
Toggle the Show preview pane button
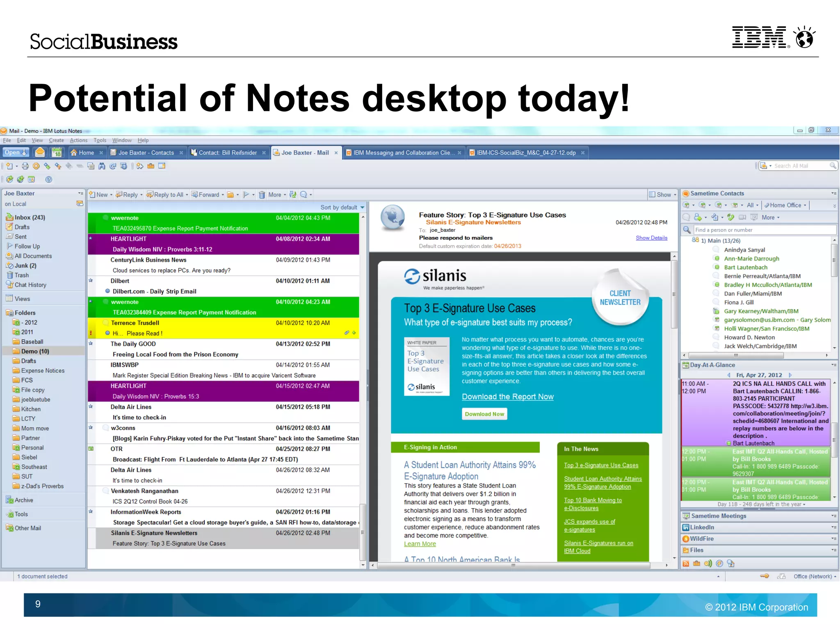(662, 195)
